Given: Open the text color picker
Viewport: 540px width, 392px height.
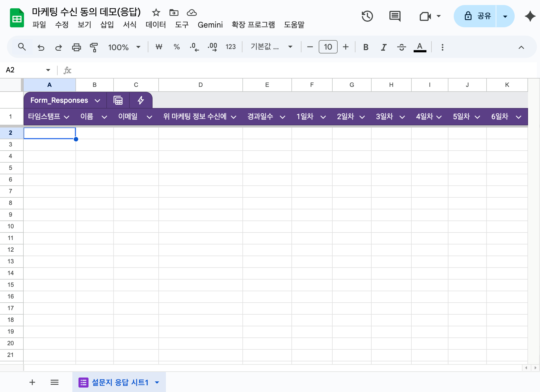Looking at the screenshot, I should (x=420, y=47).
